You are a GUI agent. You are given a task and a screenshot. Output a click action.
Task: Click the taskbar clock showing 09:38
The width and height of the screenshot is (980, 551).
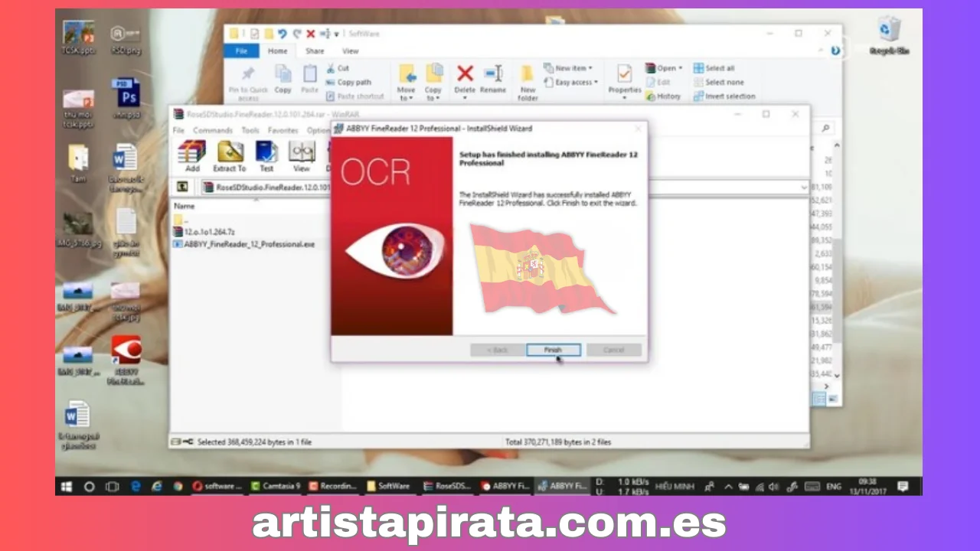coord(868,486)
